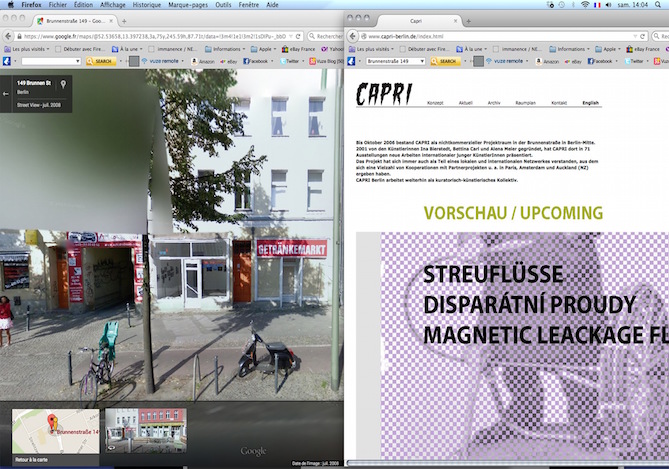Click the French flag input source icon
This screenshot has width=669, height=469.
(x=597, y=5)
